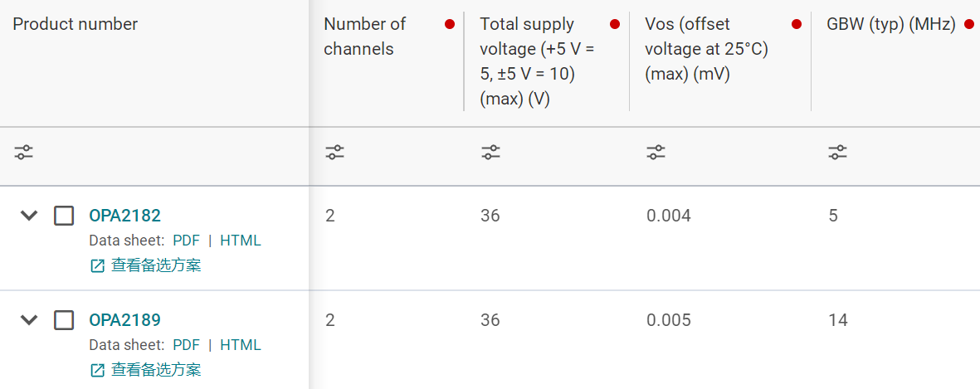980x389 pixels.
Task: Open the OPA2182 product page
Action: (x=124, y=216)
